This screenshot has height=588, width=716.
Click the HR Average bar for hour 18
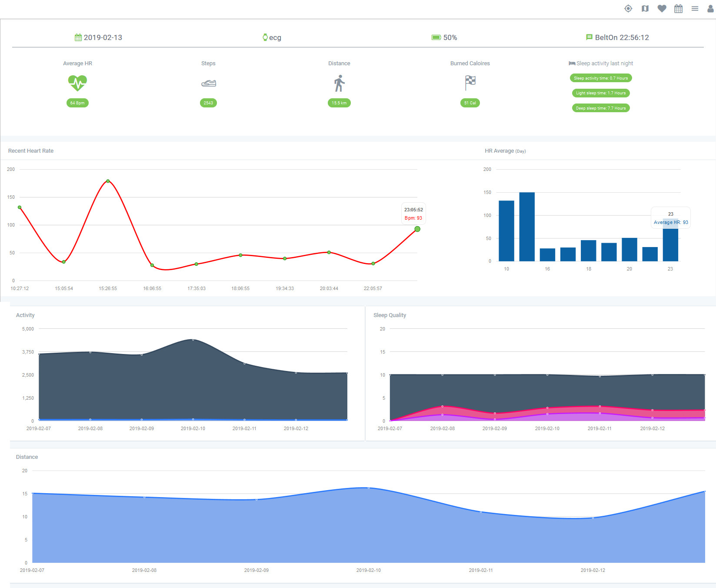589,251
